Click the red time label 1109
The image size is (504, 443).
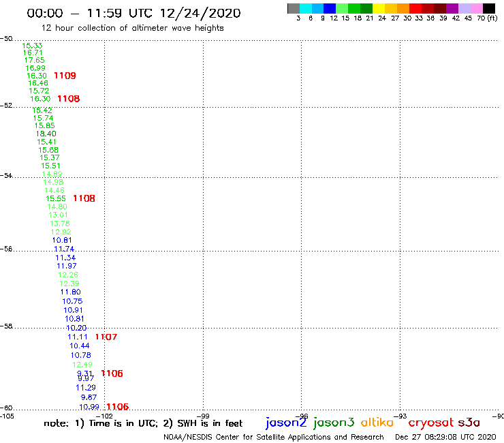65,76
